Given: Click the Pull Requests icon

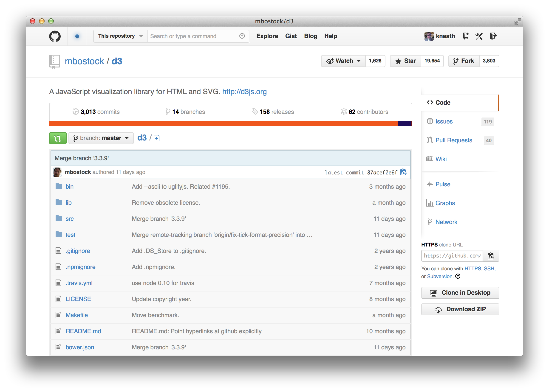Looking at the screenshot, I should [x=430, y=140].
